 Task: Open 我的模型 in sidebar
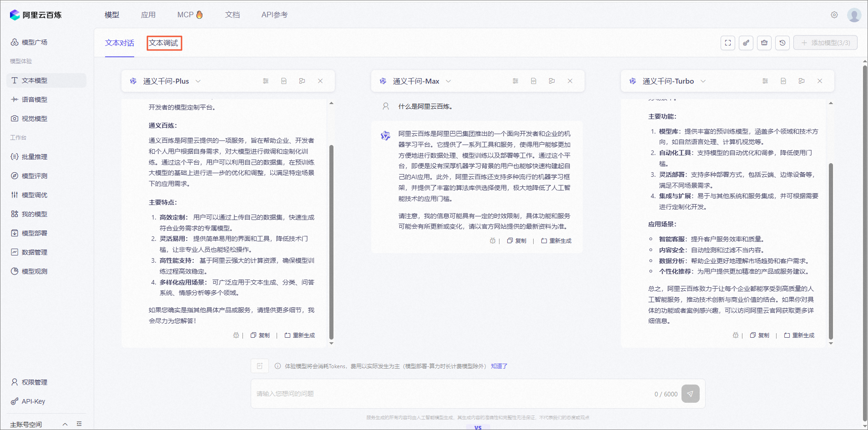(46, 214)
